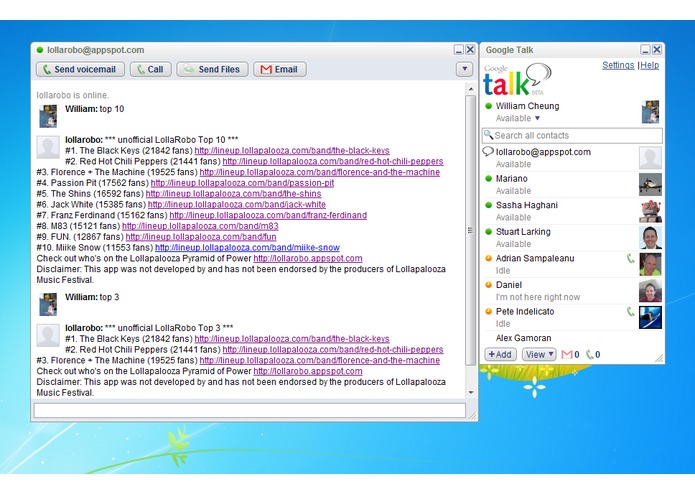Image resolution: width=695 pixels, height=494 pixels.
Task: Open the View dropdown
Action: tap(539, 354)
